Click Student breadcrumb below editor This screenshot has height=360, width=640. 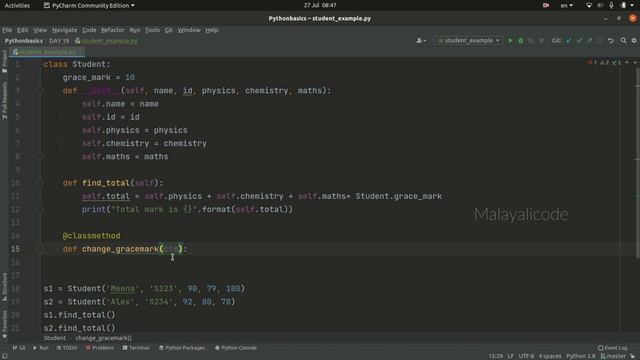click(55, 338)
